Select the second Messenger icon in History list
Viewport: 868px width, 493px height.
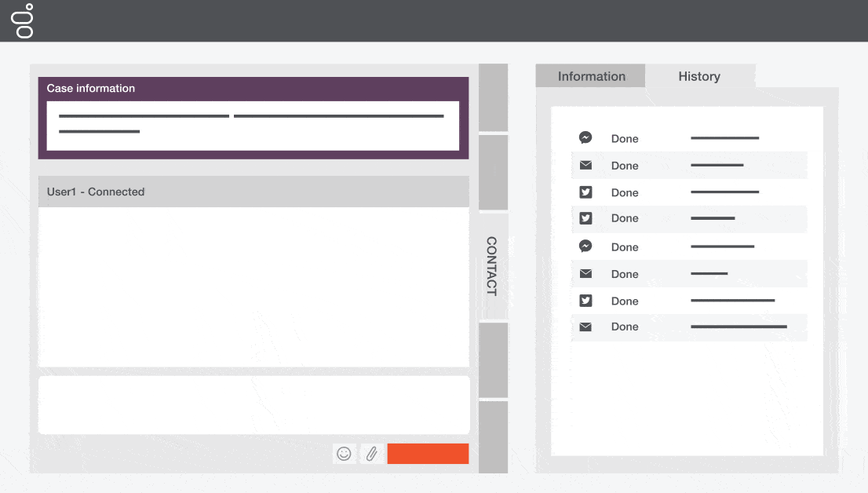585,246
